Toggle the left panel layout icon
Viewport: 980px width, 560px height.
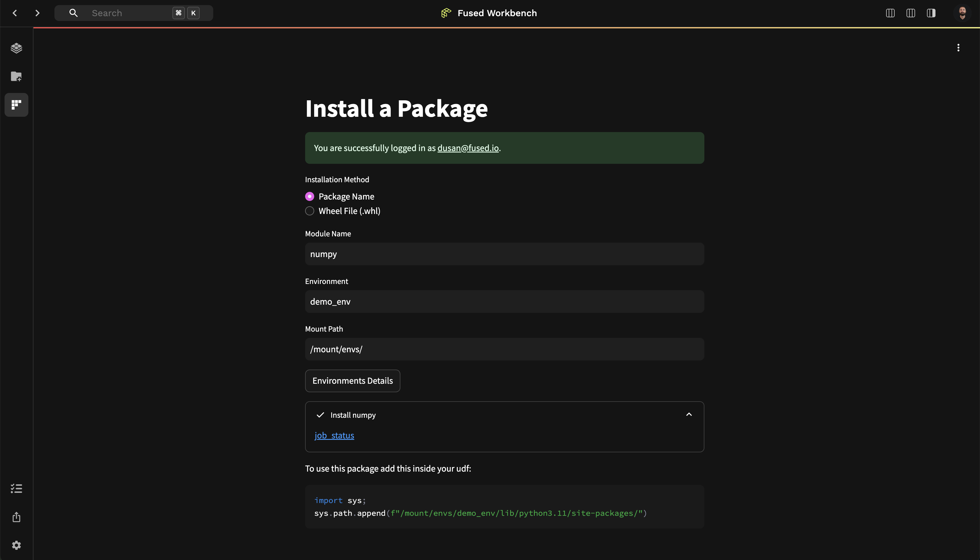tap(890, 13)
